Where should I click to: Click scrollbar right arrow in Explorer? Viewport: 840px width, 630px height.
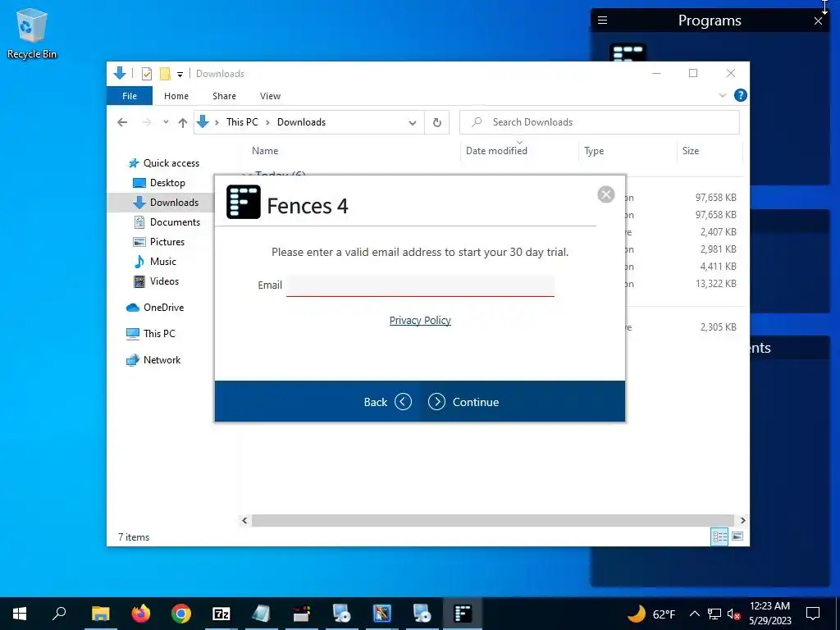click(742, 520)
